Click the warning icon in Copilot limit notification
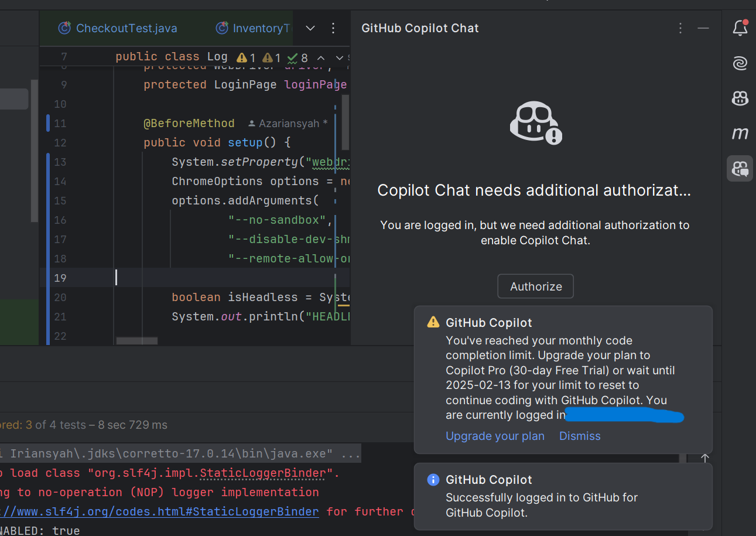The width and height of the screenshot is (756, 536). [x=433, y=322]
